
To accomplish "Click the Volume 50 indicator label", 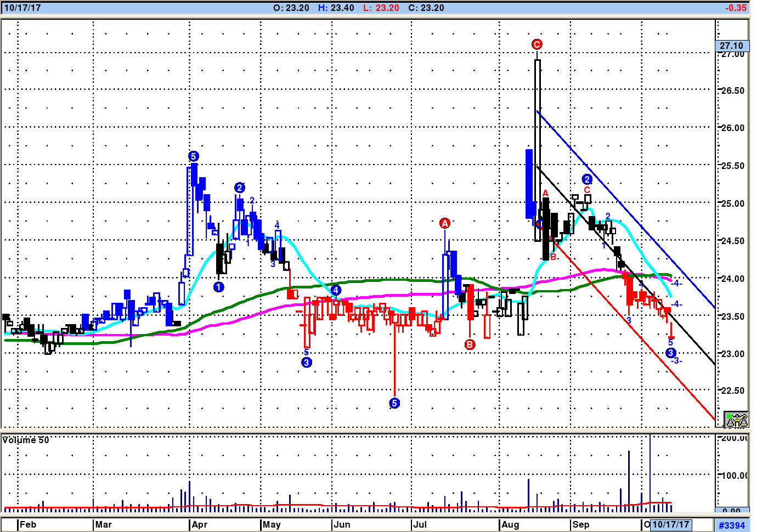I will coord(26,440).
